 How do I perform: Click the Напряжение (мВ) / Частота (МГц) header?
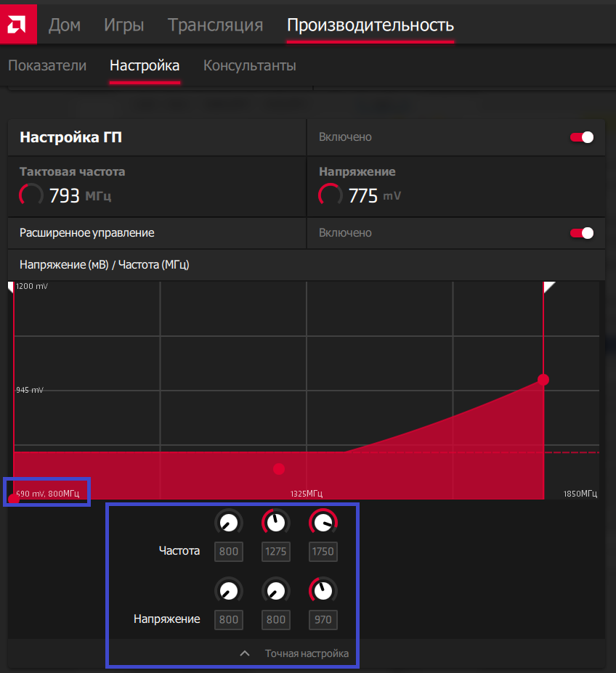pyautogui.click(x=105, y=265)
